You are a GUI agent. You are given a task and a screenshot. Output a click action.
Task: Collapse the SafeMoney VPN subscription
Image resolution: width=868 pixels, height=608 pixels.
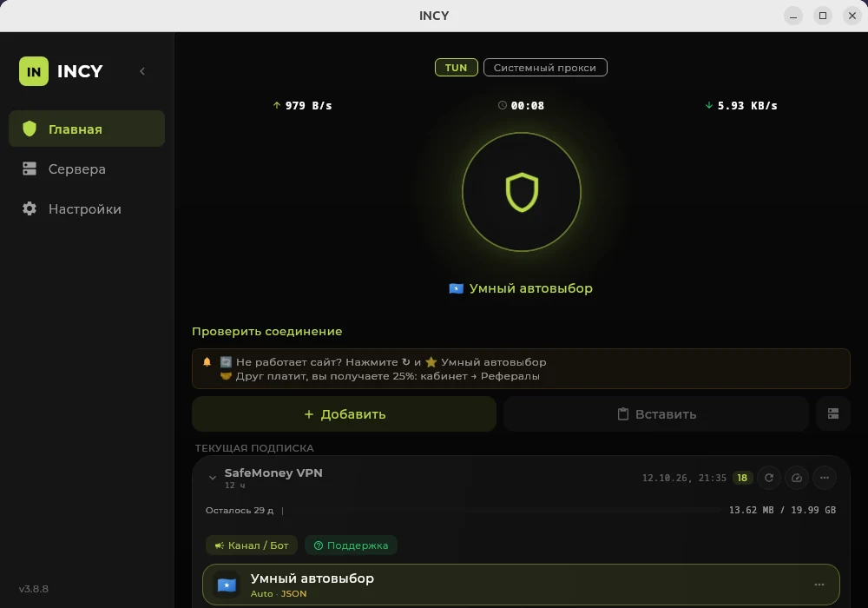tap(212, 478)
